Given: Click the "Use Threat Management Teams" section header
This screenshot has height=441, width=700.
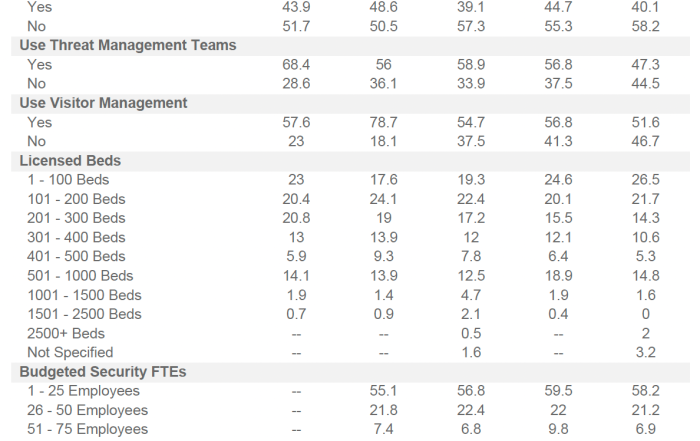Looking at the screenshot, I should tap(128, 45).
